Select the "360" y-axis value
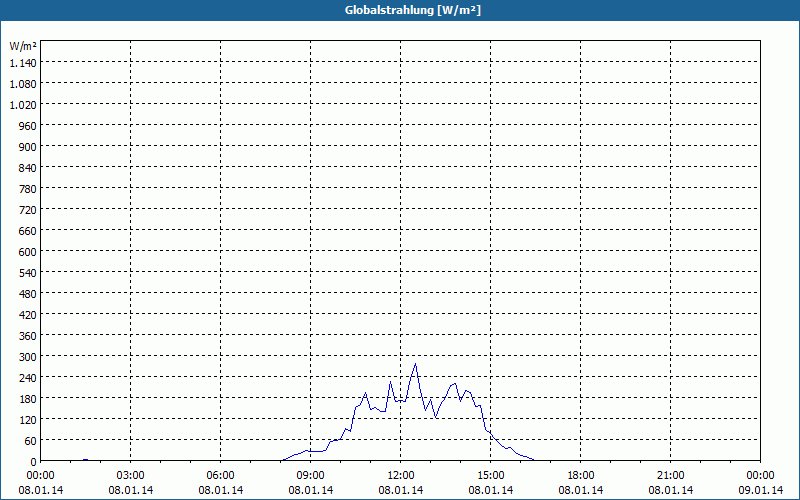 pos(28,336)
